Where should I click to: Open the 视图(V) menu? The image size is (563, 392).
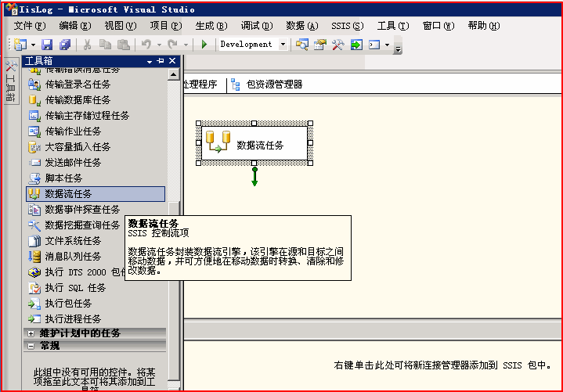click(x=121, y=26)
